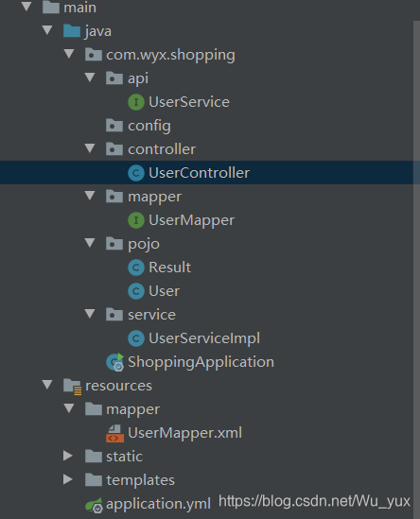Collapse the java mapper package arrow

click(90, 196)
